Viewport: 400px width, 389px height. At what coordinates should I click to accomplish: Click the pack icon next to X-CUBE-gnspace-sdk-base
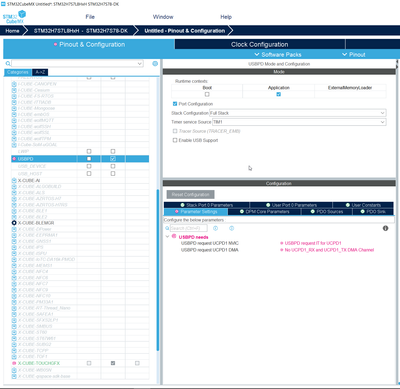click(14, 376)
